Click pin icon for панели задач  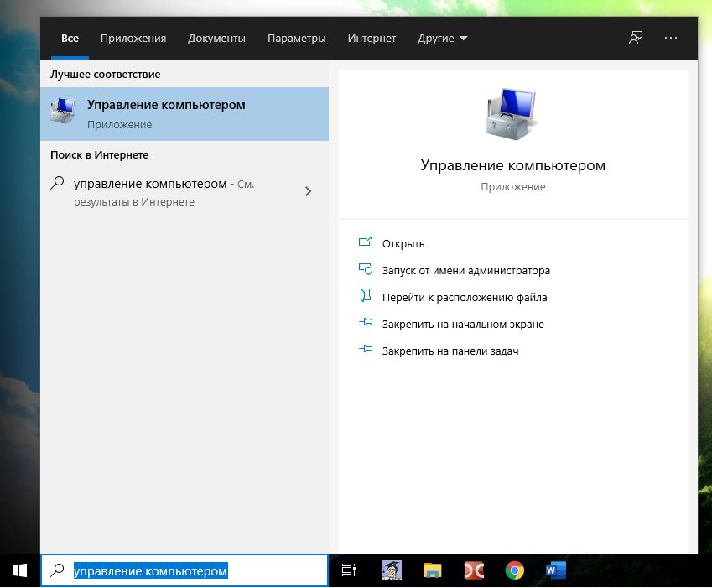366,349
